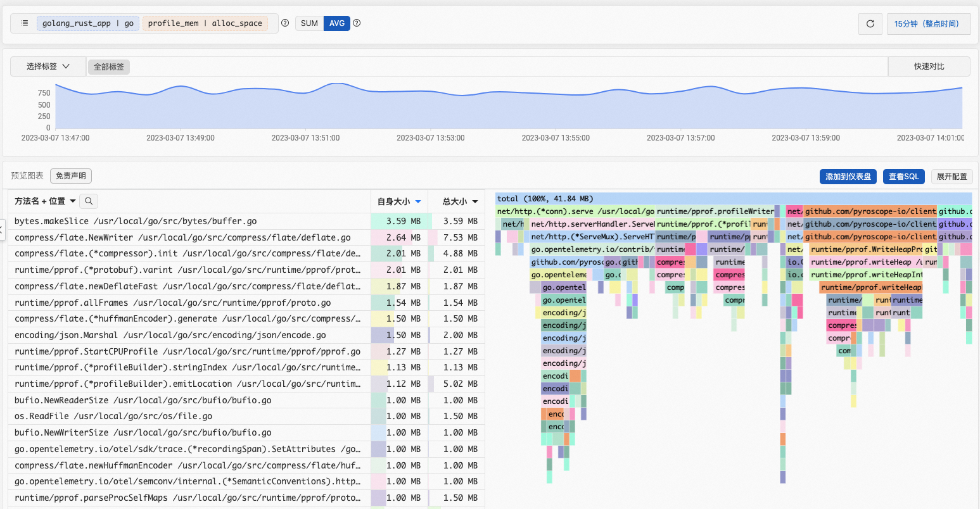The width and height of the screenshot is (980, 509).
Task: Click the encoding/json.Marshal row
Action: coord(246,335)
